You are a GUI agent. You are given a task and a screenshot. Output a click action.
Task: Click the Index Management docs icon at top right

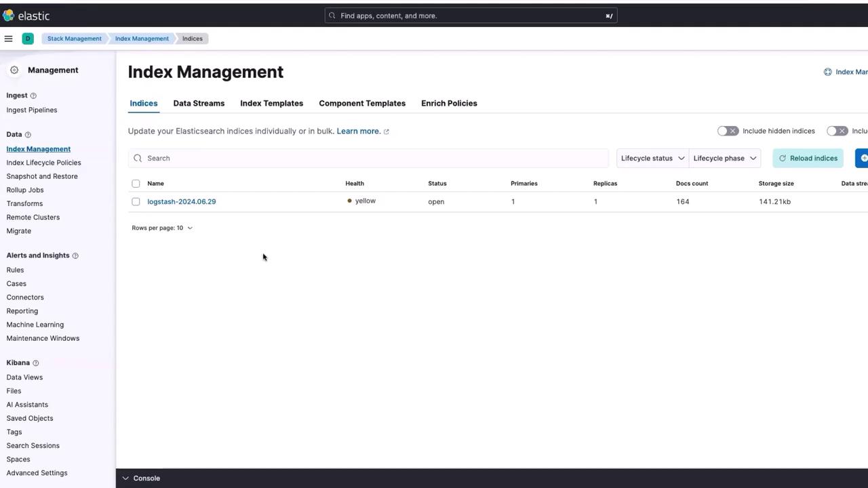(x=828, y=72)
